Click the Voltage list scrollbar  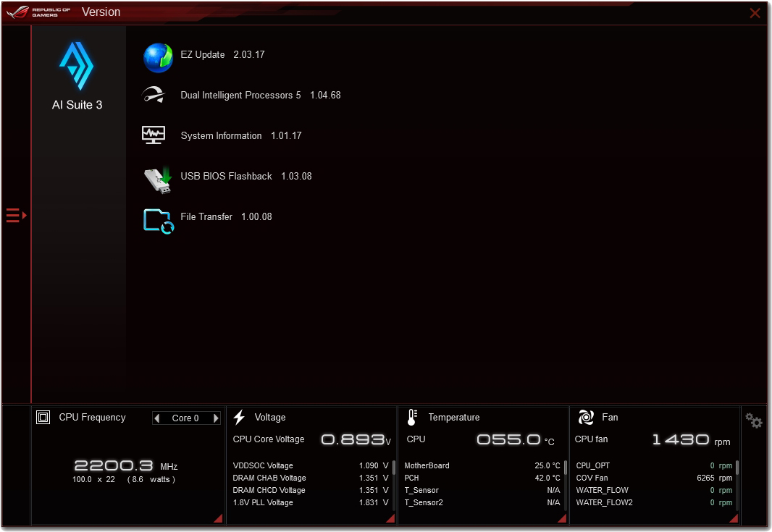pos(394,467)
